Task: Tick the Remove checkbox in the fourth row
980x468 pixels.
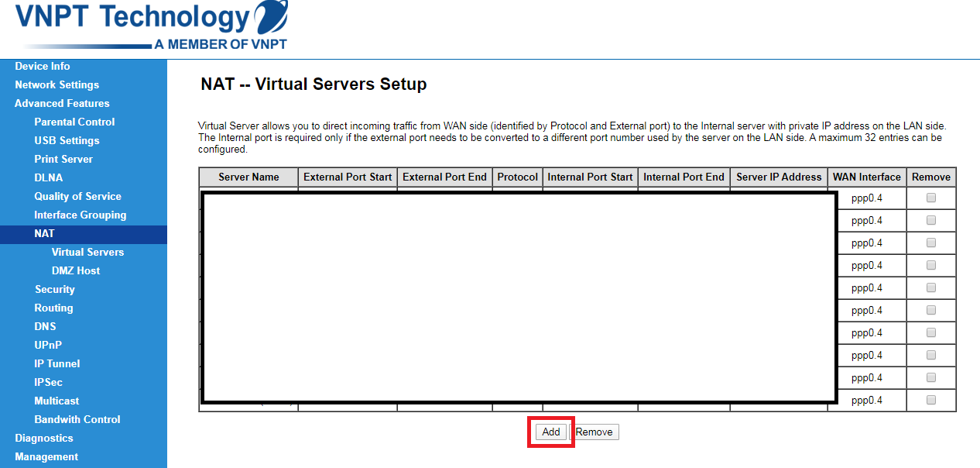Action: [x=931, y=265]
